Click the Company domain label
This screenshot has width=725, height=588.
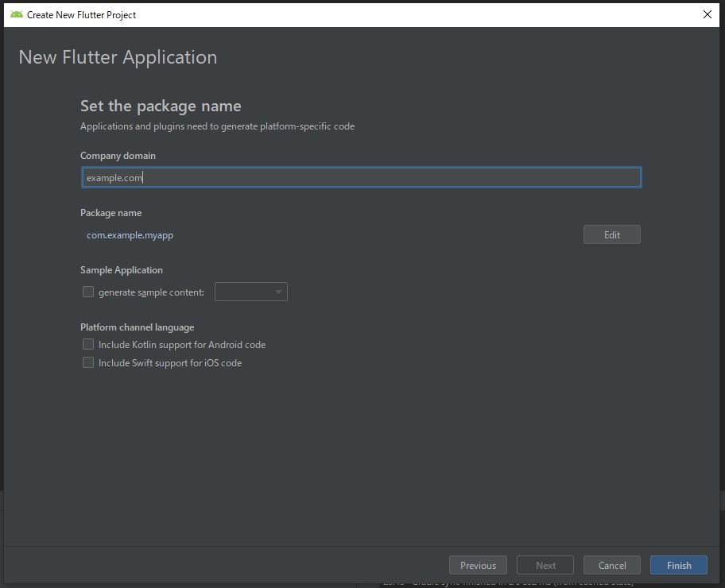coord(118,156)
